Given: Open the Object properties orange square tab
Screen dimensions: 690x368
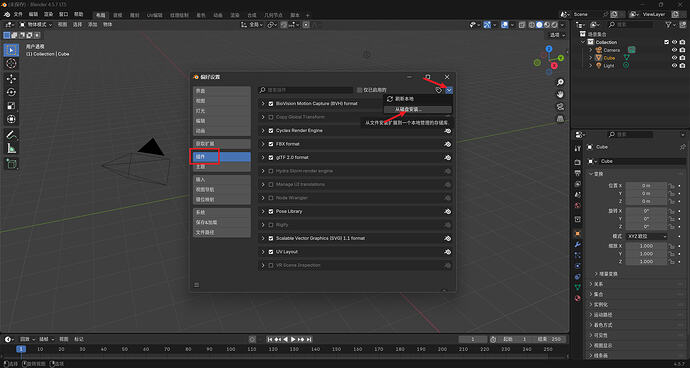Looking at the screenshot, I should click(578, 233).
